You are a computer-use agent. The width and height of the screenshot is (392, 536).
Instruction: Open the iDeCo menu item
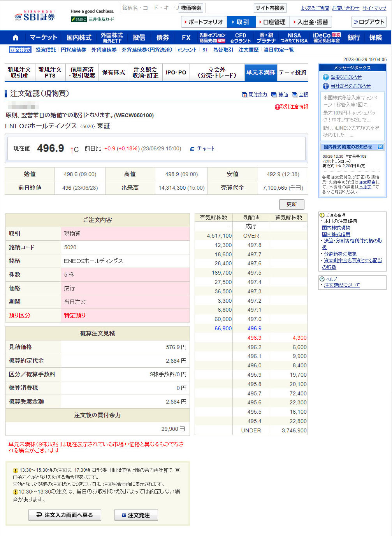click(x=327, y=37)
